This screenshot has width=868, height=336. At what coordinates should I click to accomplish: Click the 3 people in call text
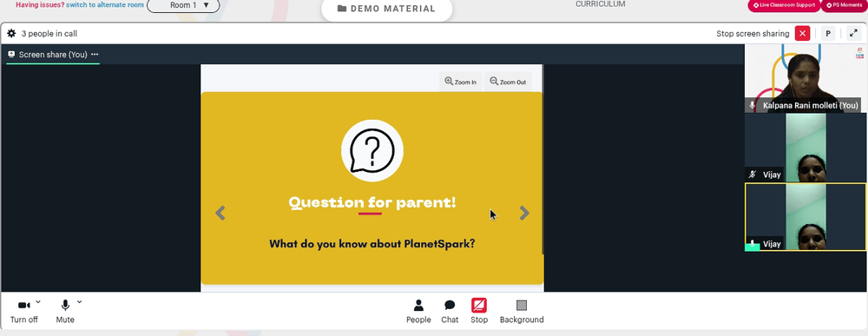tap(49, 34)
